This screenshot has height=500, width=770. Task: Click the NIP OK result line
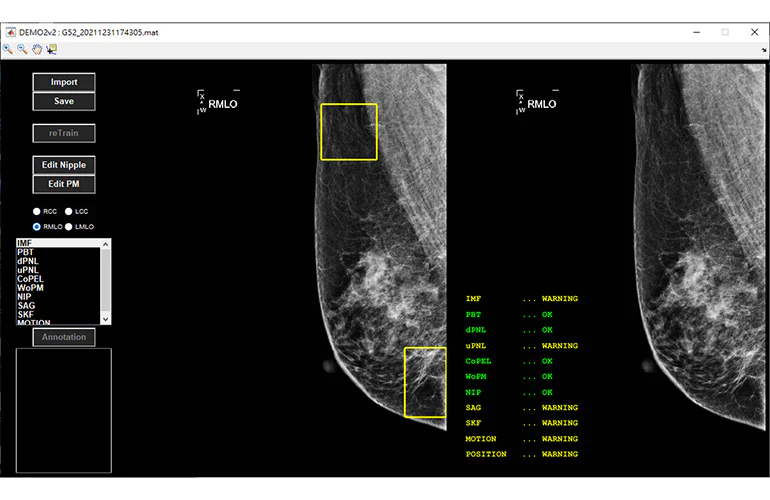pyautogui.click(x=509, y=392)
